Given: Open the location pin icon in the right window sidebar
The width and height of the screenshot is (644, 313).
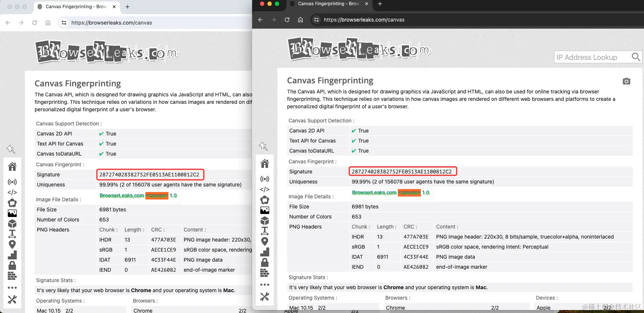Looking at the screenshot, I should [265, 242].
